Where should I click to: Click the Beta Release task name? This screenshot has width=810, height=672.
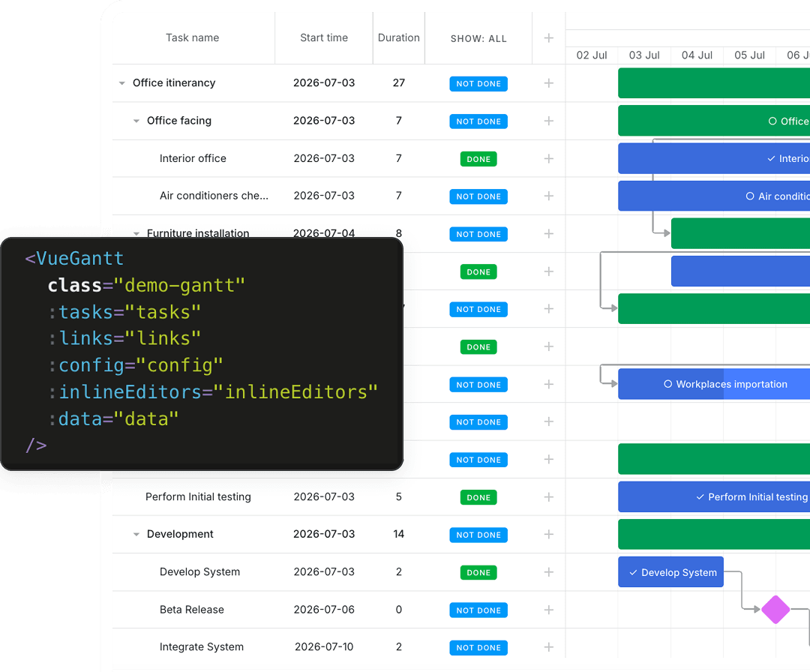point(192,610)
